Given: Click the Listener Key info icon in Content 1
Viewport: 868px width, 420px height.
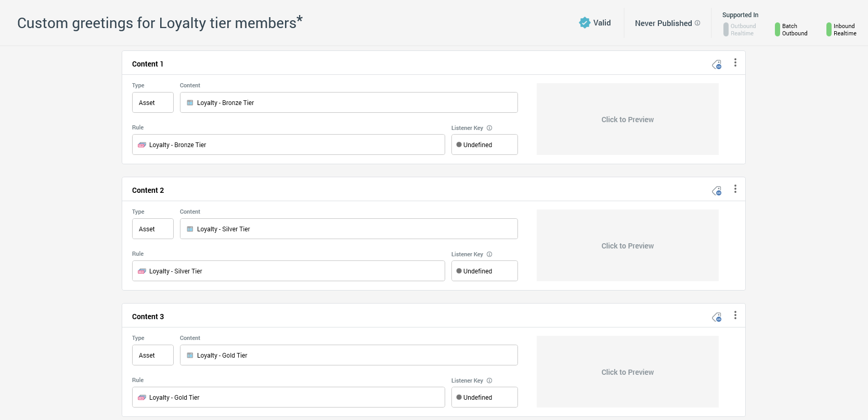Looking at the screenshot, I should tap(489, 128).
